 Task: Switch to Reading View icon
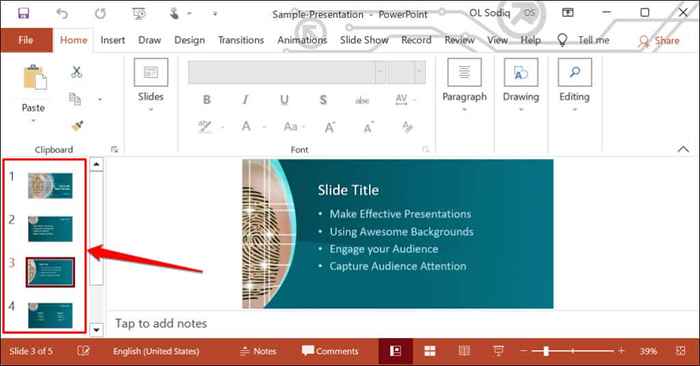464,351
